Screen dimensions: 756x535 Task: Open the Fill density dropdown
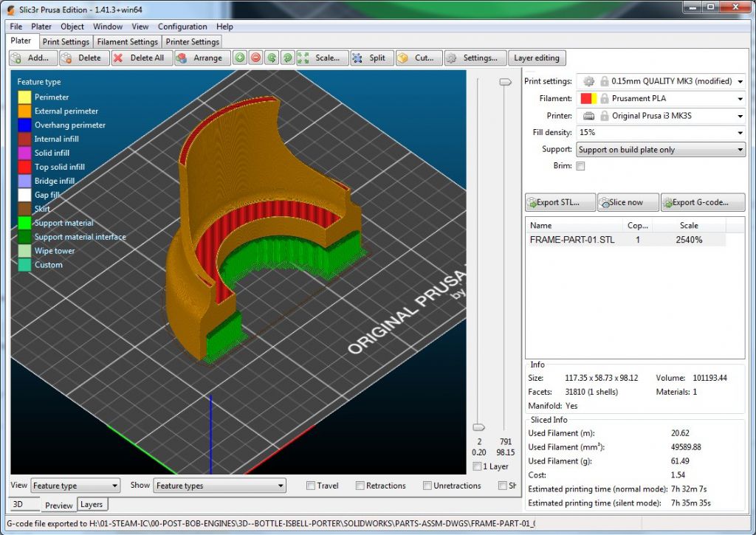coord(661,133)
